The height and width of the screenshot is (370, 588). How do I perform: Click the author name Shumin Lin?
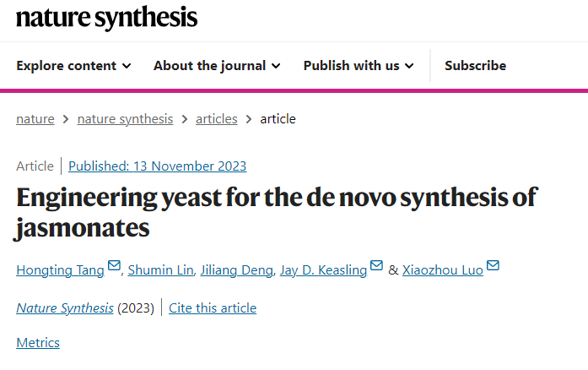click(159, 270)
